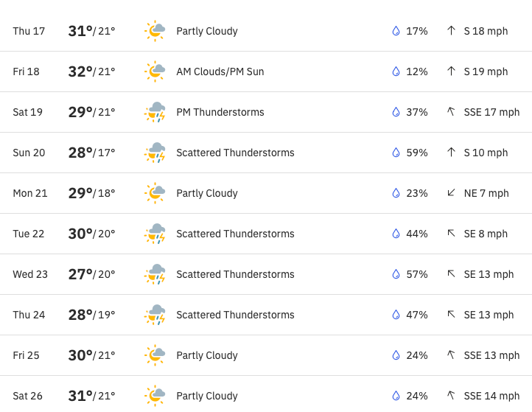Image resolution: width=532 pixels, height=412 pixels.
Task: Click the SSE 14 mph wind reading
Action: tap(491, 396)
